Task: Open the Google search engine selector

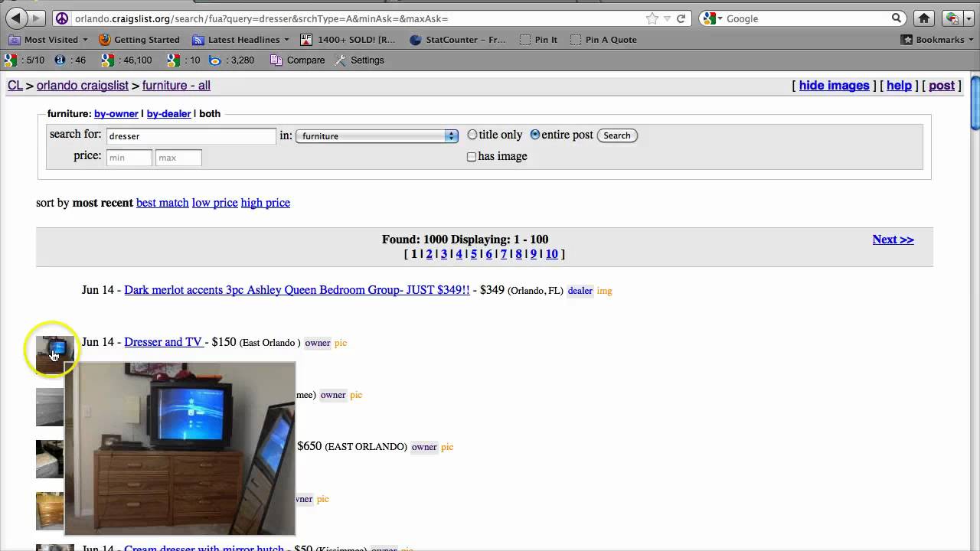Action: (714, 18)
